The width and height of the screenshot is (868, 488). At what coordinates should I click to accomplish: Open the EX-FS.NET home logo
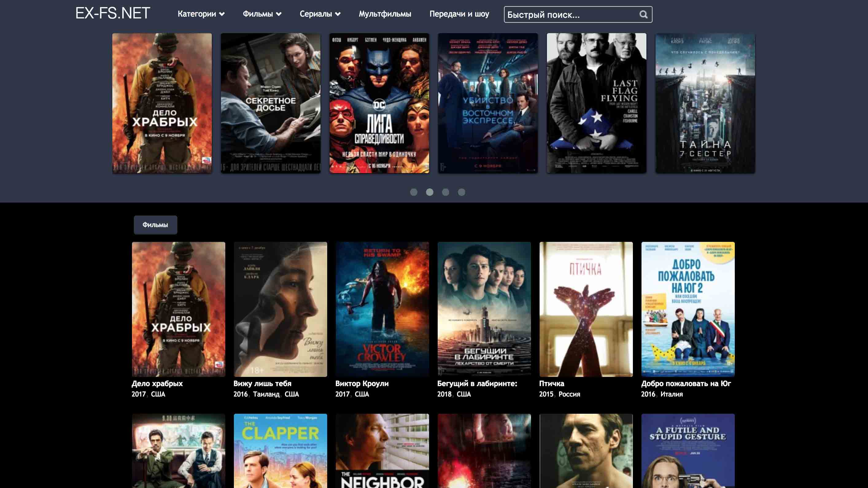113,14
